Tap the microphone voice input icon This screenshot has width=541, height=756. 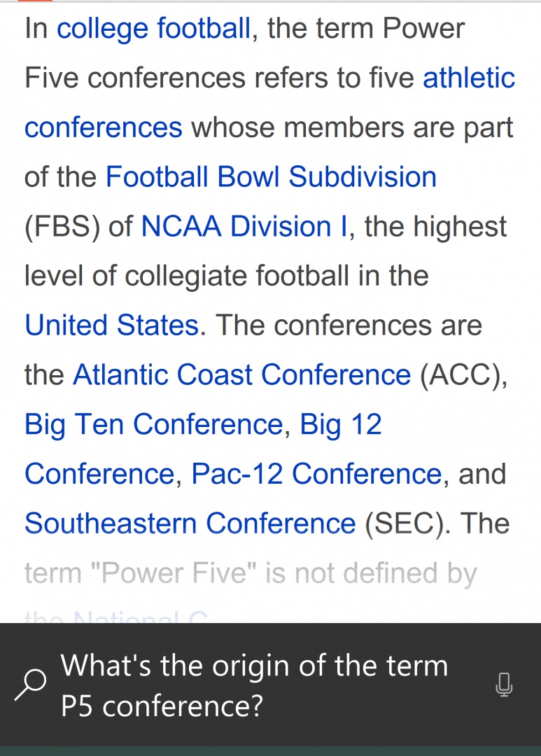point(504,685)
